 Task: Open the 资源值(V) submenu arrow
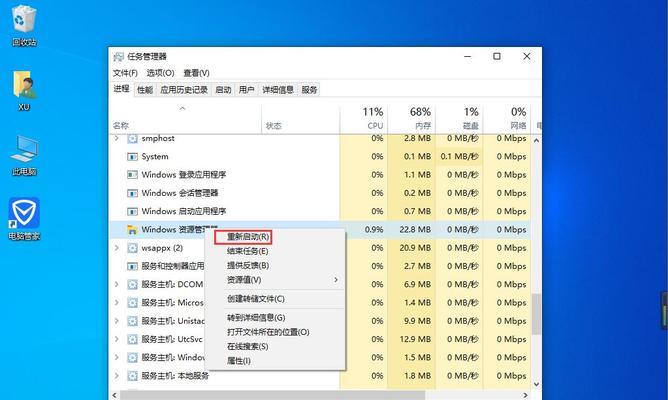[336, 280]
